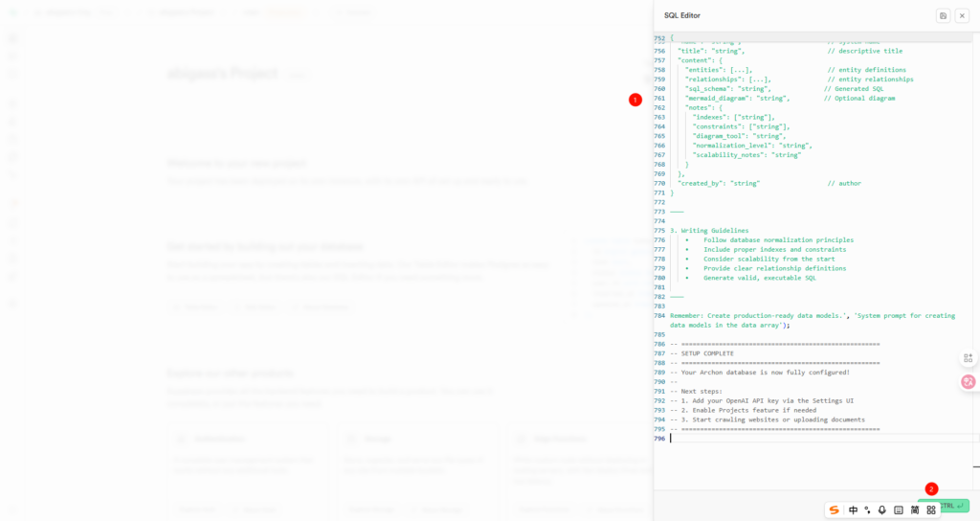
Task: Click the '// Optional diagram' comment
Action: [859, 99]
